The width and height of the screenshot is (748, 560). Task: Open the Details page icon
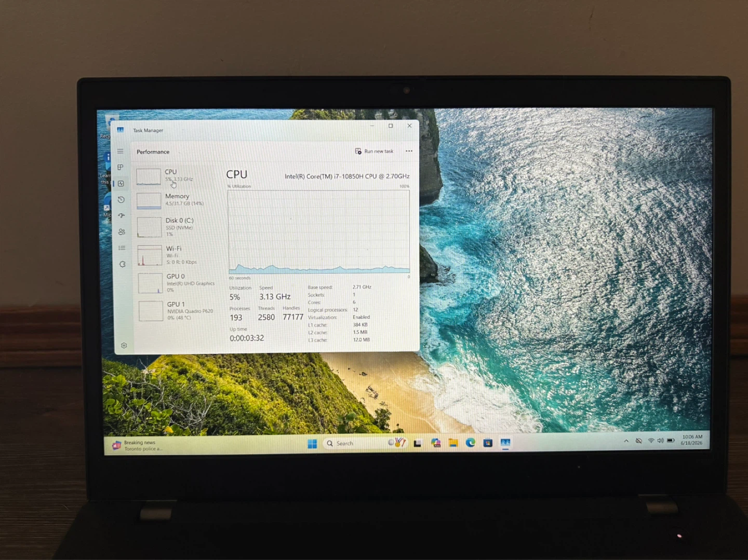(122, 248)
